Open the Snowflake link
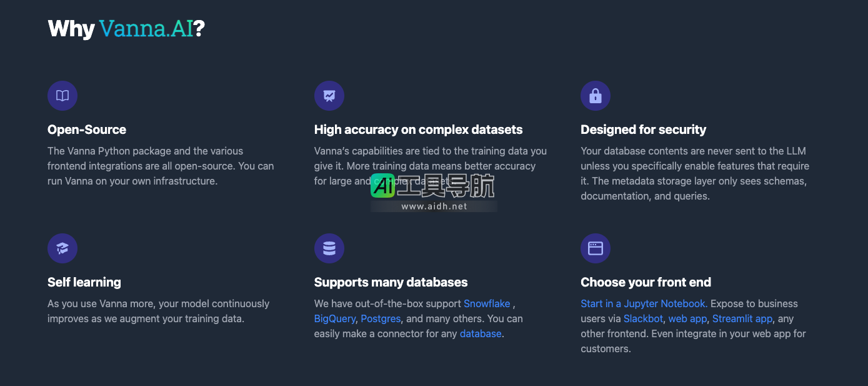868x386 pixels. (487, 303)
